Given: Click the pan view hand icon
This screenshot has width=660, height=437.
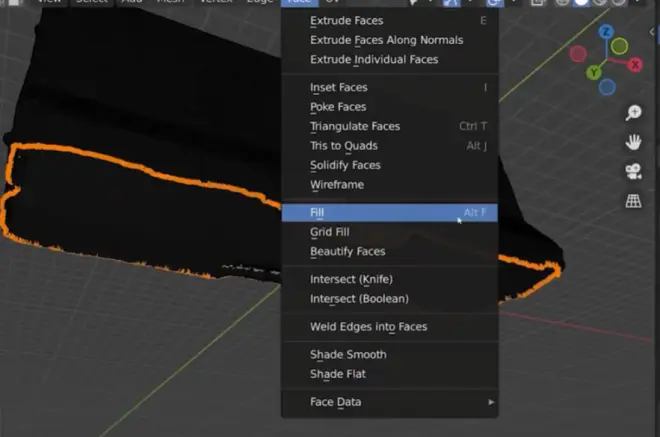Looking at the screenshot, I should point(633,142).
